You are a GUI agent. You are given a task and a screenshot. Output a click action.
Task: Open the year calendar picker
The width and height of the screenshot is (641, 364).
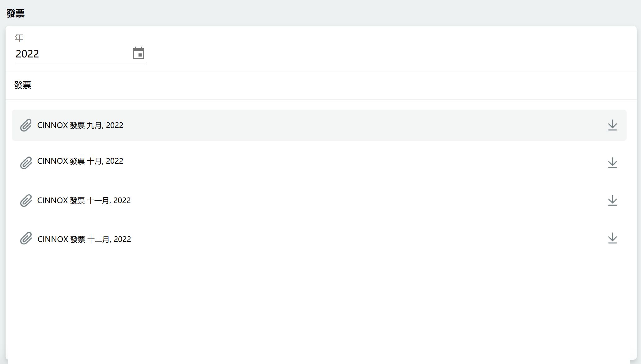(x=139, y=53)
